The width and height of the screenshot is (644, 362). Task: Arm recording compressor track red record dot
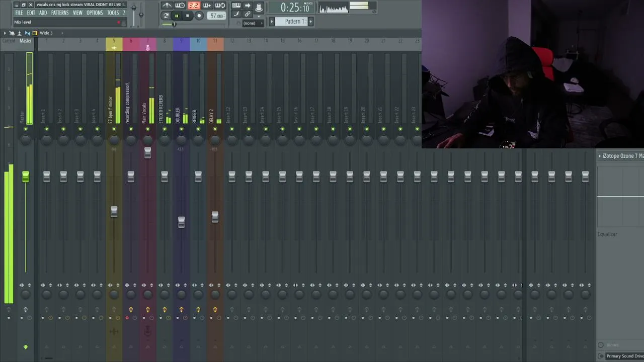point(127,318)
